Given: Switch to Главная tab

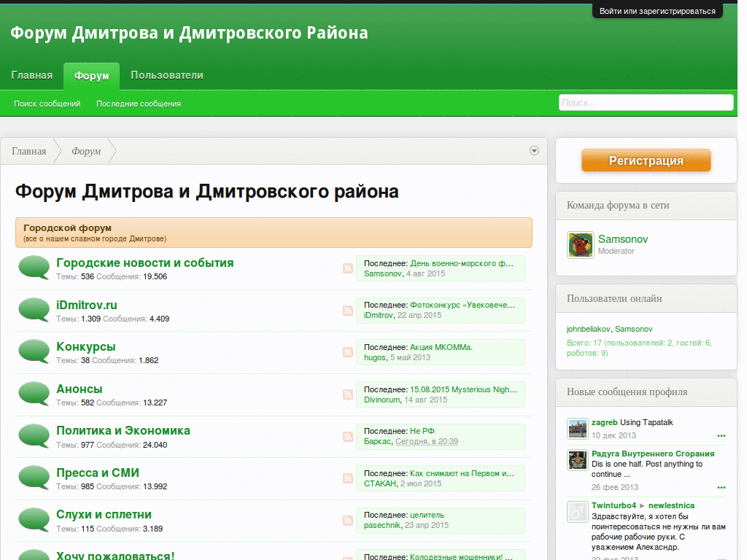Looking at the screenshot, I should (x=32, y=75).
